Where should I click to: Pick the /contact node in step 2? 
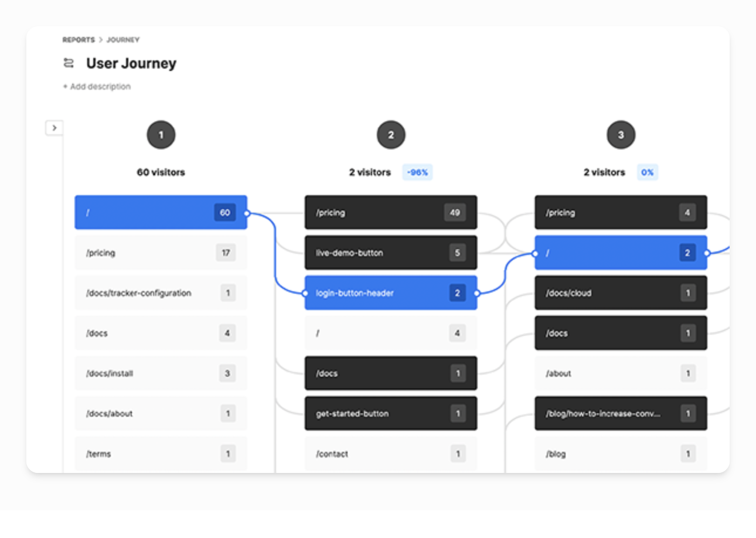pos(390,454)
